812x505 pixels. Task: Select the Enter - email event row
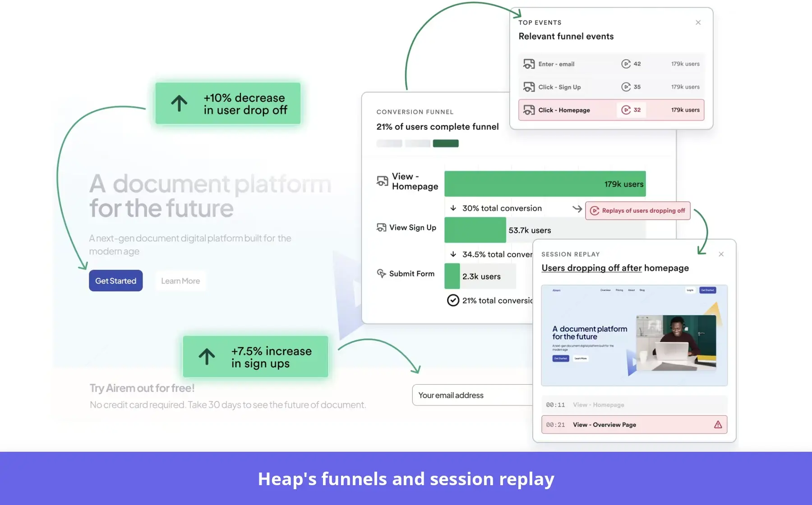click(611, 64)
